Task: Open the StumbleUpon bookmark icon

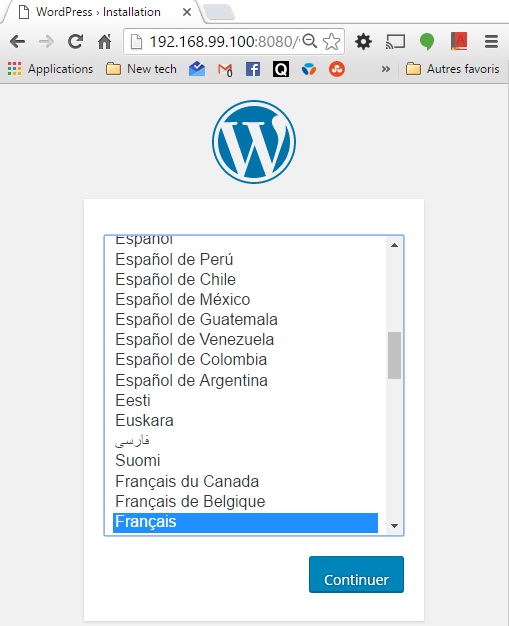Action: click(x=337, y=69)
